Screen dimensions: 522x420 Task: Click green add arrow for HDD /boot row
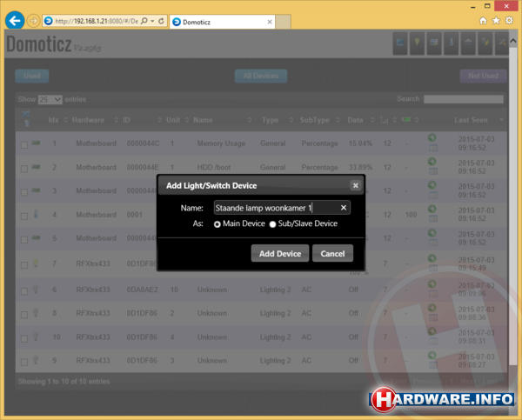tap(432, 162)
